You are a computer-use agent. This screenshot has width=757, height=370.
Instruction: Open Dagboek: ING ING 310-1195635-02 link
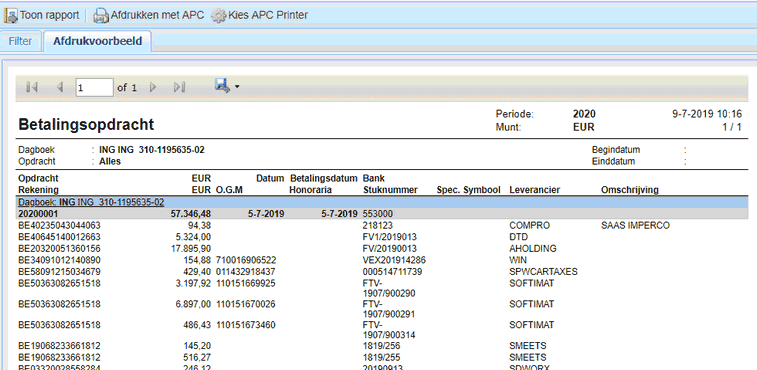pyautogui.click(x=91, y=202)
